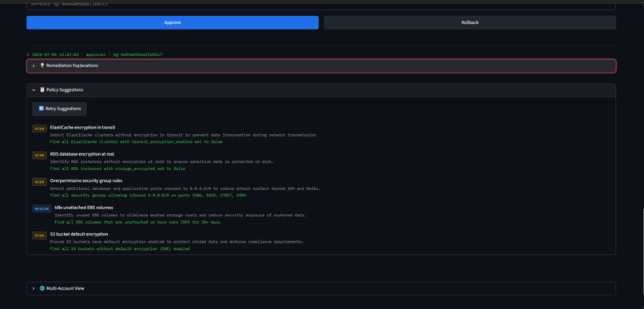Screen dimensions: 644x309
Task: Click the HIGH badge for Overpermissive security group
Action: pyautogui.click(x=39, y=182)
